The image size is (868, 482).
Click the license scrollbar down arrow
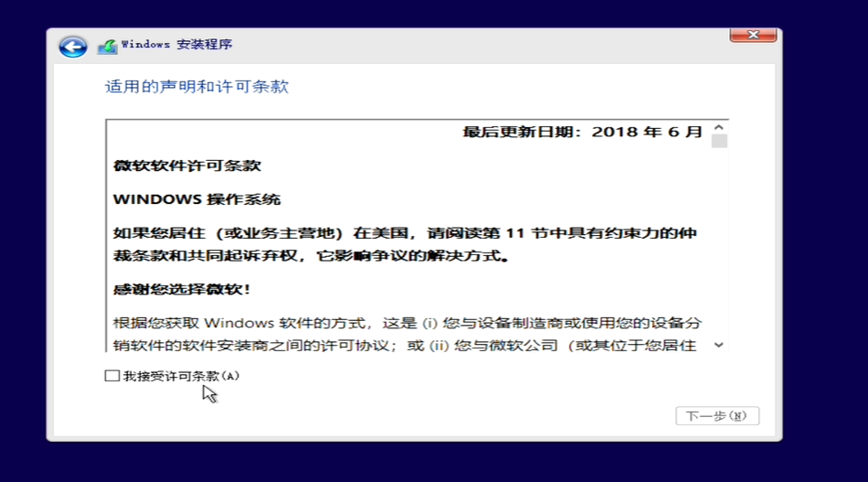click(719, 346)
